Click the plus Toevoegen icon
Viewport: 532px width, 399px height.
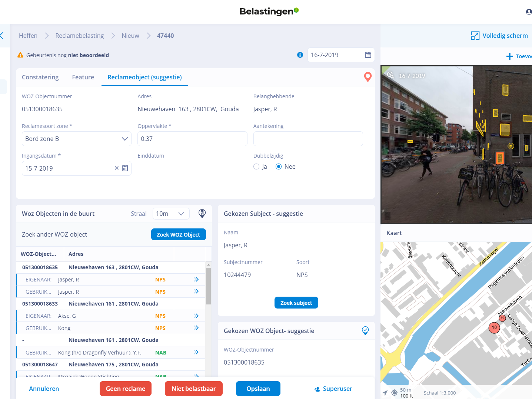(510, 56)
